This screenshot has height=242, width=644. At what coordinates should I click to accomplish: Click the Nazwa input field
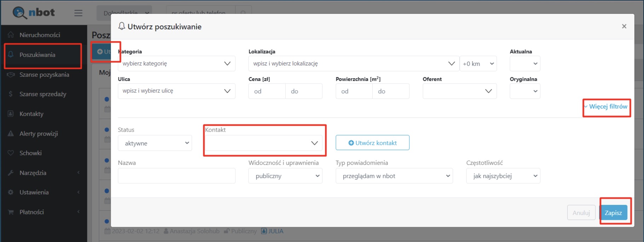pyautogui.click(x=177, y=176)
